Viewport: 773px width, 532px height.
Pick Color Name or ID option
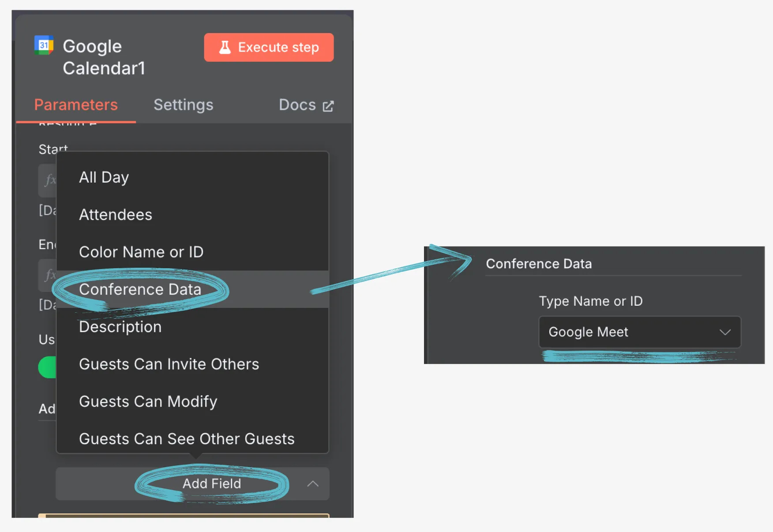coord(192,252)
